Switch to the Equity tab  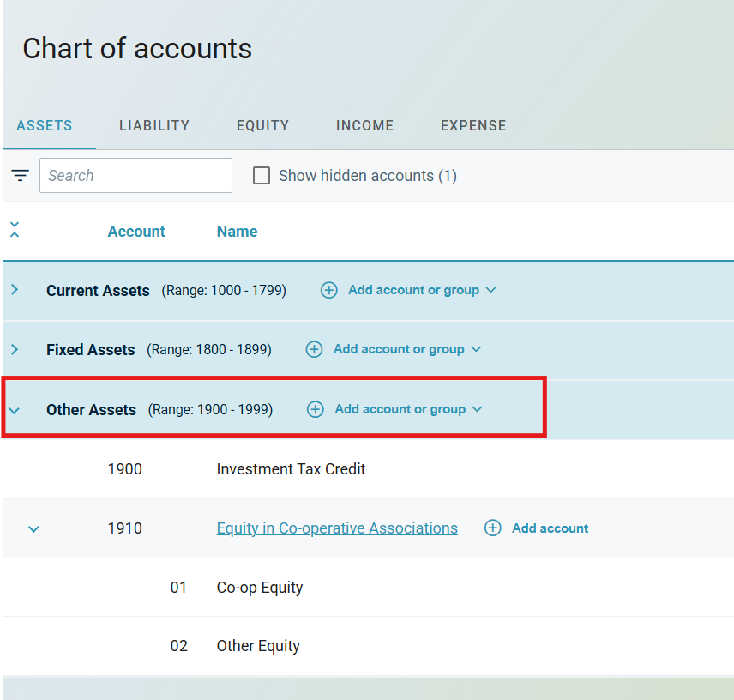[x=262, y=125]
